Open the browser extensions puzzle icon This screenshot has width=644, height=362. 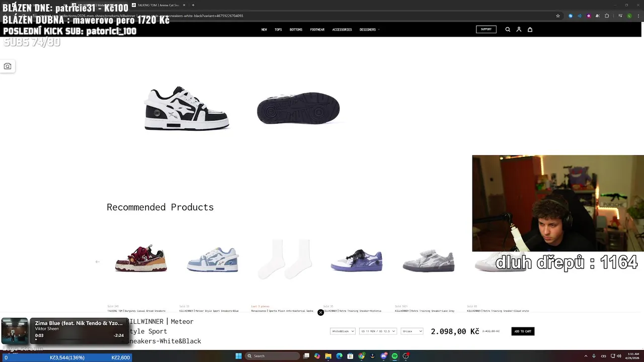coord(607,16)
